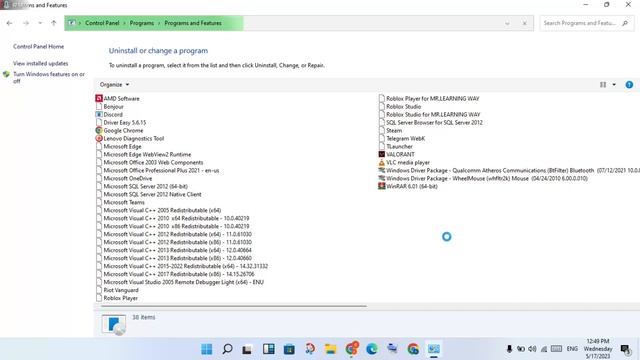The width and height of the screenshot is (640, 360).
Task: Go back with the back arrow
Action: pos(9,23)
